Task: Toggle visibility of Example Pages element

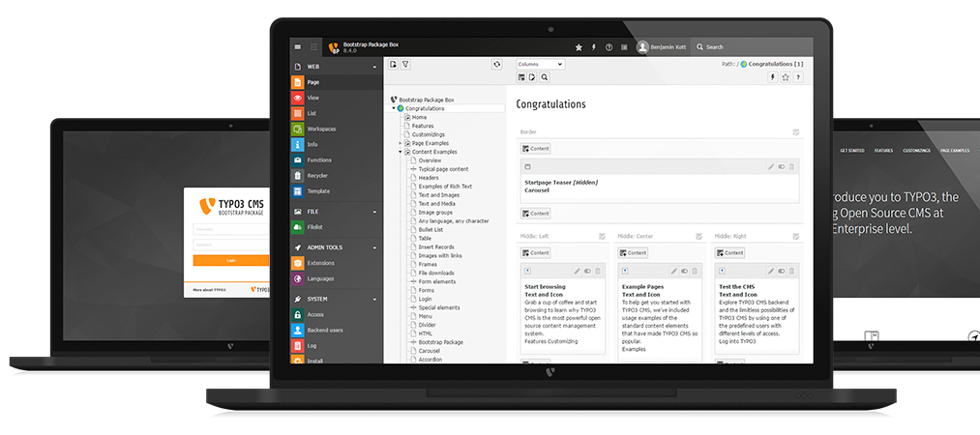Action: 684,271
